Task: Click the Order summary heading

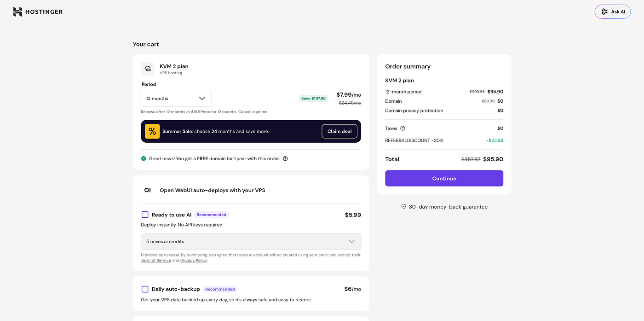Action: [408, 66]
